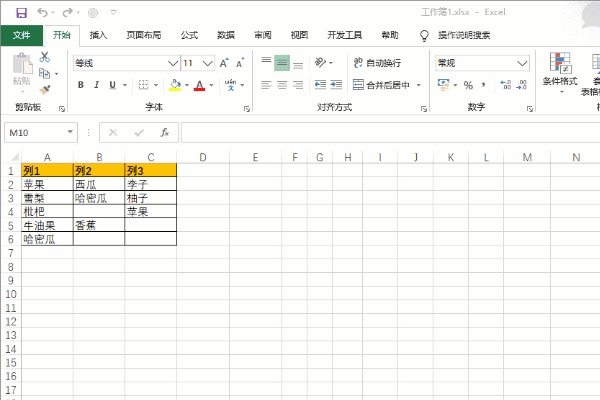
Task: Open font settings dialog launcher (字体)
Action: click(x=247, y=109)
